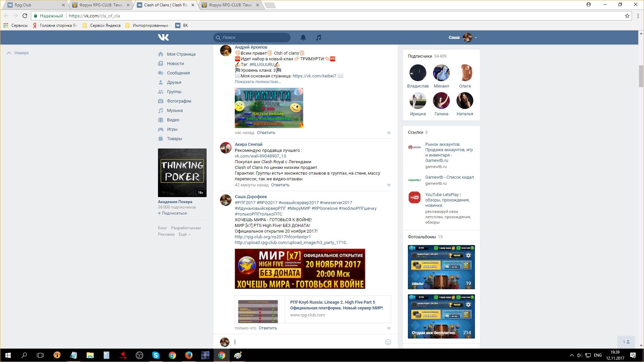Open РПГ-Клуб Russia link preview card
Screen dimensions: 644x362
tap(313, 309)
